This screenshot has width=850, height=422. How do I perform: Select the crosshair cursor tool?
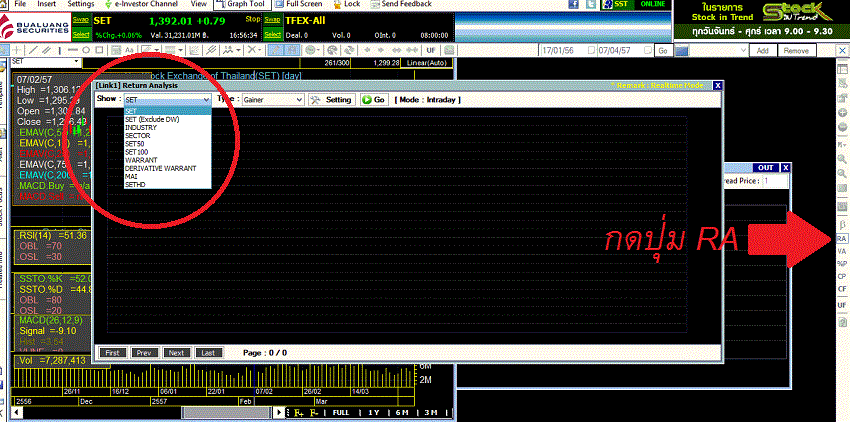(17, 50)
